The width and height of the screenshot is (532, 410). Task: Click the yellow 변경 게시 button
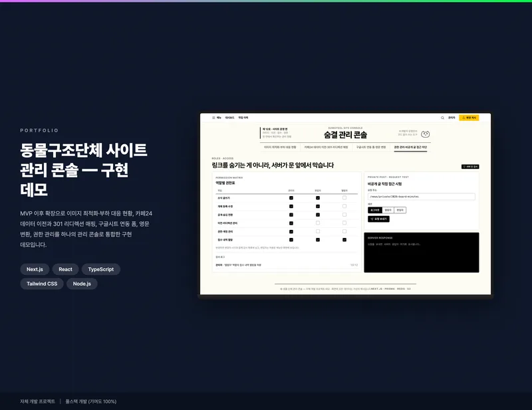click(469, 118)
